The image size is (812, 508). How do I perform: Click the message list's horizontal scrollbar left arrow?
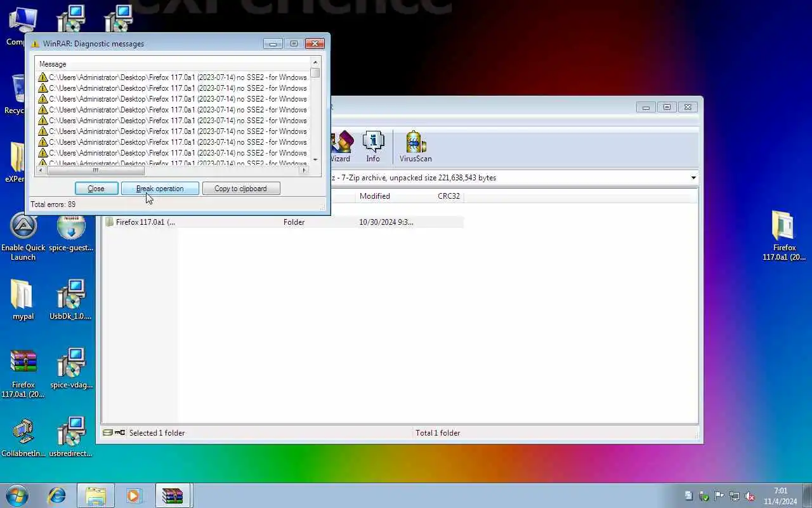point(41,170)
